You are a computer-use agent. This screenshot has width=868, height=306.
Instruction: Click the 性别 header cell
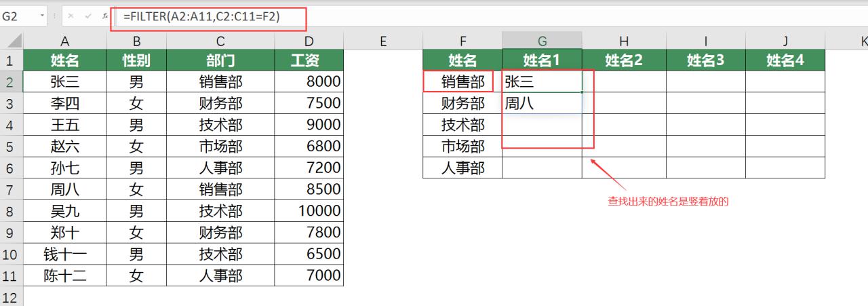tap(136, 60)
